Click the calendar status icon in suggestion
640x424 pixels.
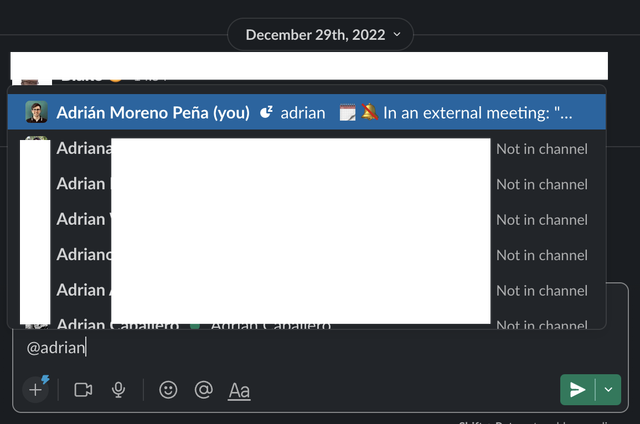click(x=348, y=113)
